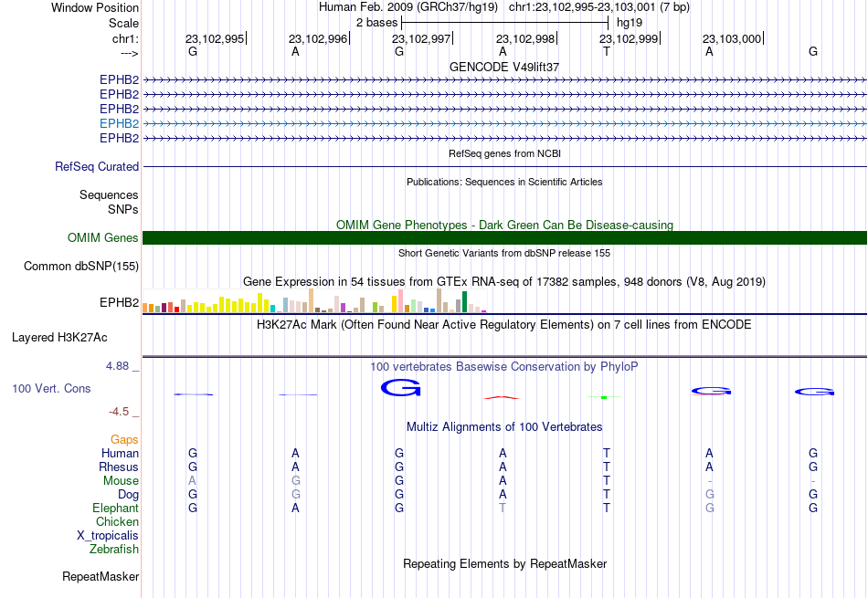Click the large blue G conservation logo
Image resolution: width=868 pixels, height=598 pixels.
pos(400,388)
